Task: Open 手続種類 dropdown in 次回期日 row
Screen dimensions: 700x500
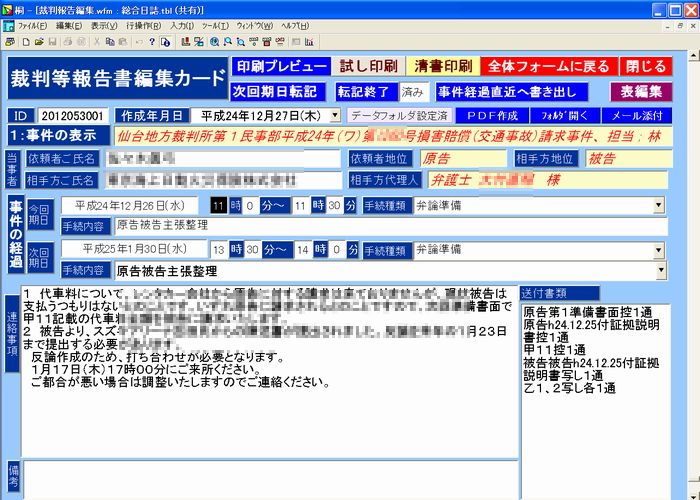Action: coord(659,249)
